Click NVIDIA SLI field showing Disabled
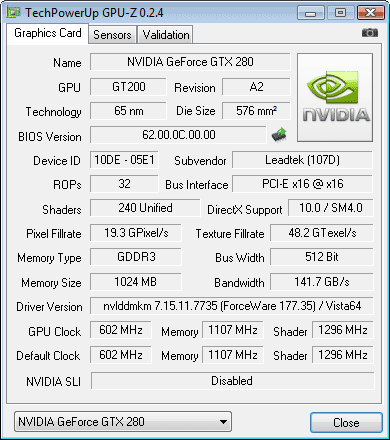Viewport: 390px width, 440px height. click(x=233, y=381)
